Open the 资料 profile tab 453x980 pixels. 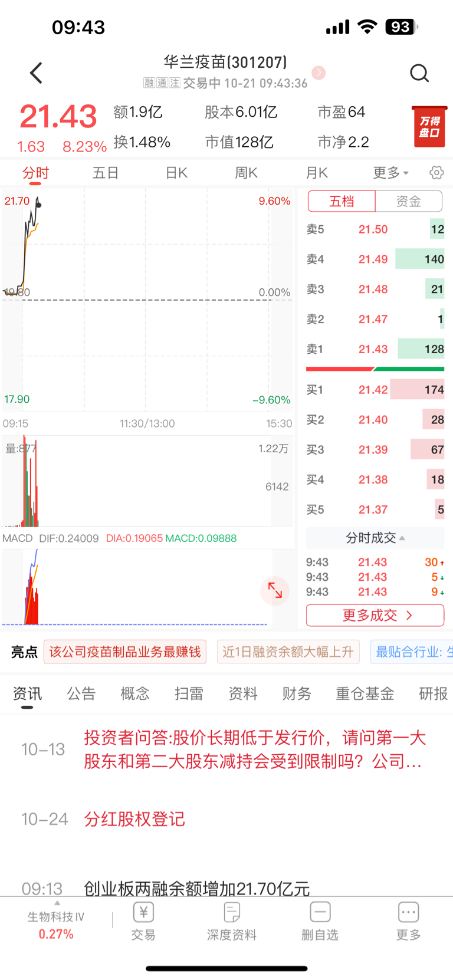click(x=243, y=694)
